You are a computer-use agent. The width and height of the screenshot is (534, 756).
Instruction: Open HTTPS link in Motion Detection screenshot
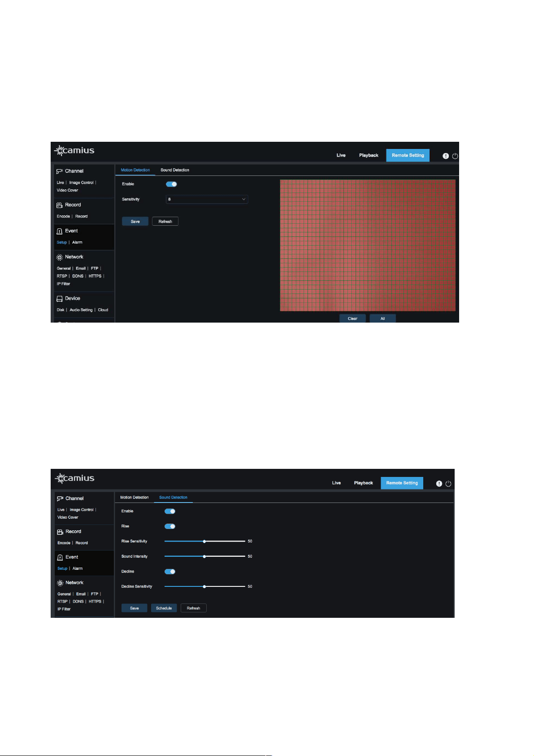(95, 276)
